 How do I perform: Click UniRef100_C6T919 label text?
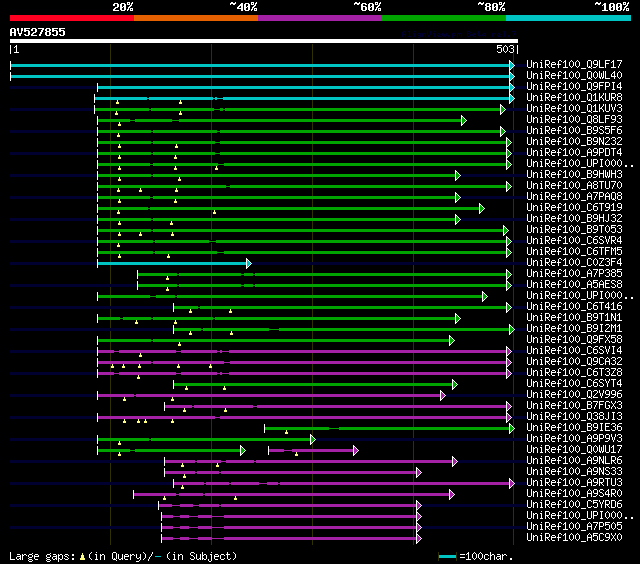[x=574, y=208]
